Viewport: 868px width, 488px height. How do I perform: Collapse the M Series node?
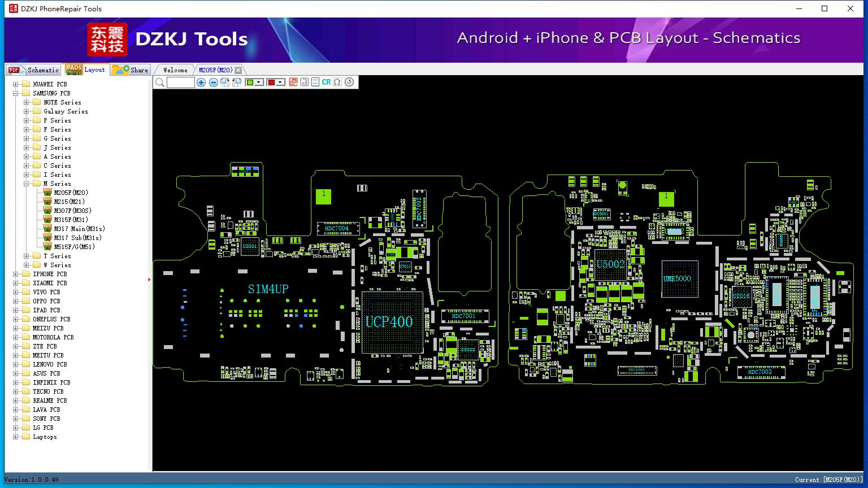click(27, 184)
